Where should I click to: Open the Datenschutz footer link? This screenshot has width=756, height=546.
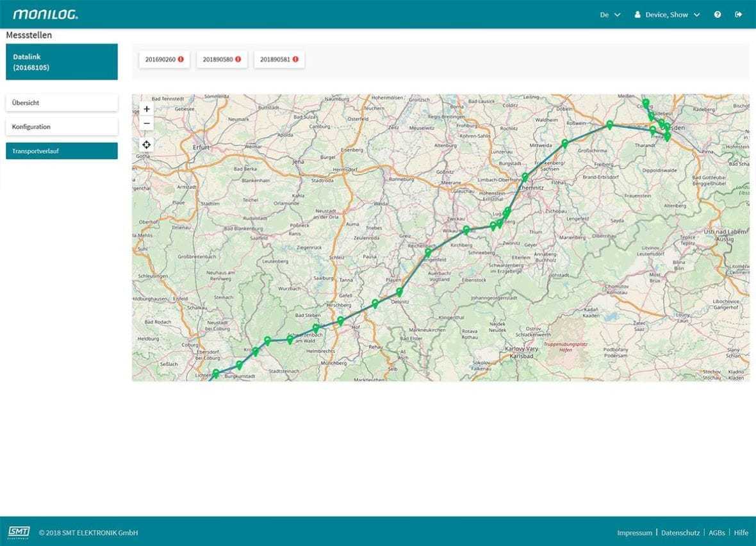coord(682,533)
